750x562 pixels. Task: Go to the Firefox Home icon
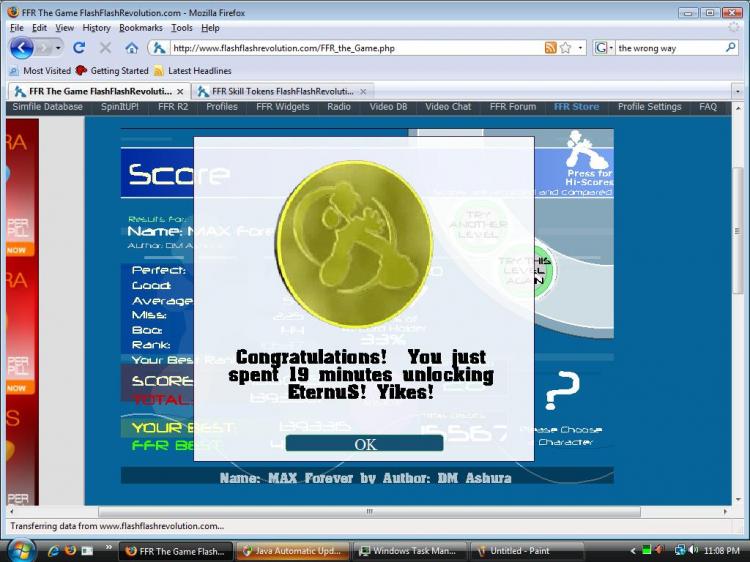[x=132, y=48]
